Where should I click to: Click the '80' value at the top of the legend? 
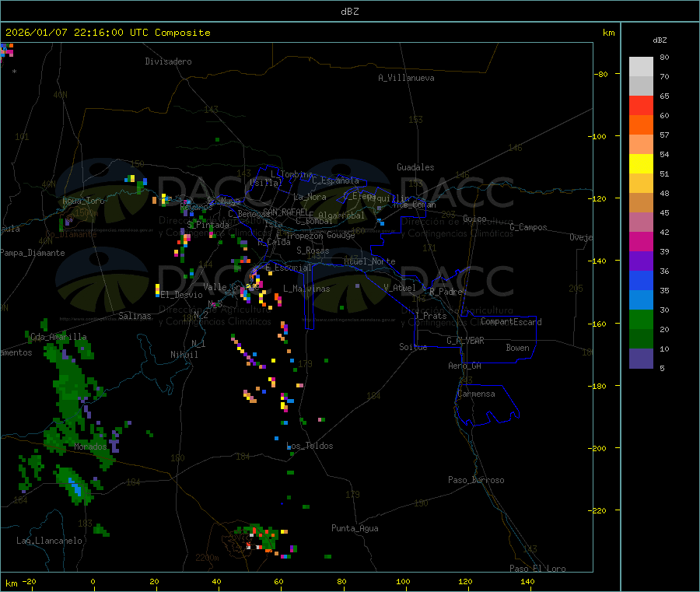(664, 57)
